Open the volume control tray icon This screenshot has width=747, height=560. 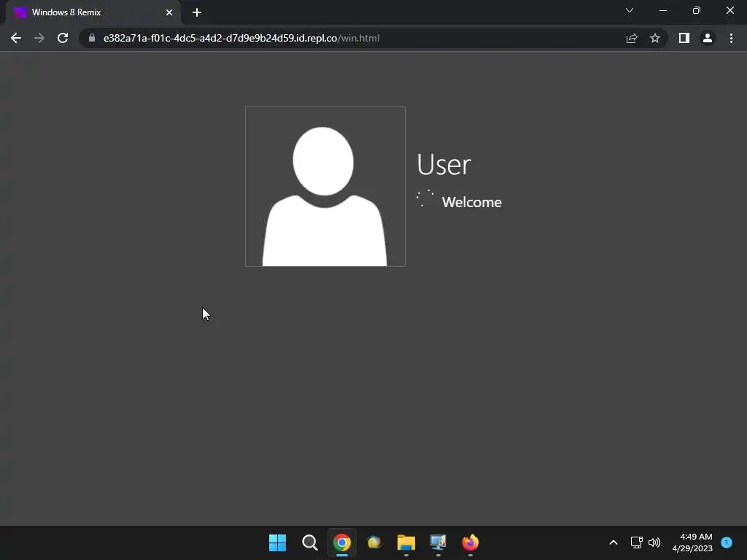[654, 542]
